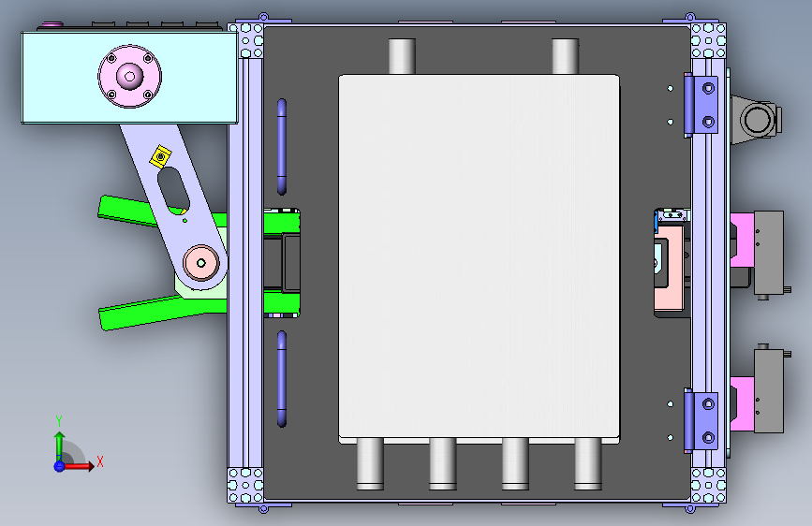Click the bottom-right corner bracket of frame

pyautogui.click(x=708, y=485)
